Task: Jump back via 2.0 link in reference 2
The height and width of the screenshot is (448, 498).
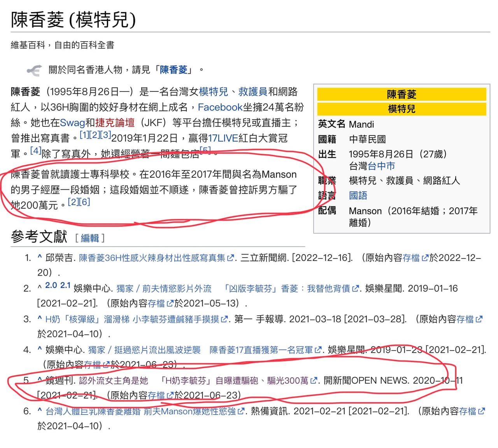Action: pos(51,285)
